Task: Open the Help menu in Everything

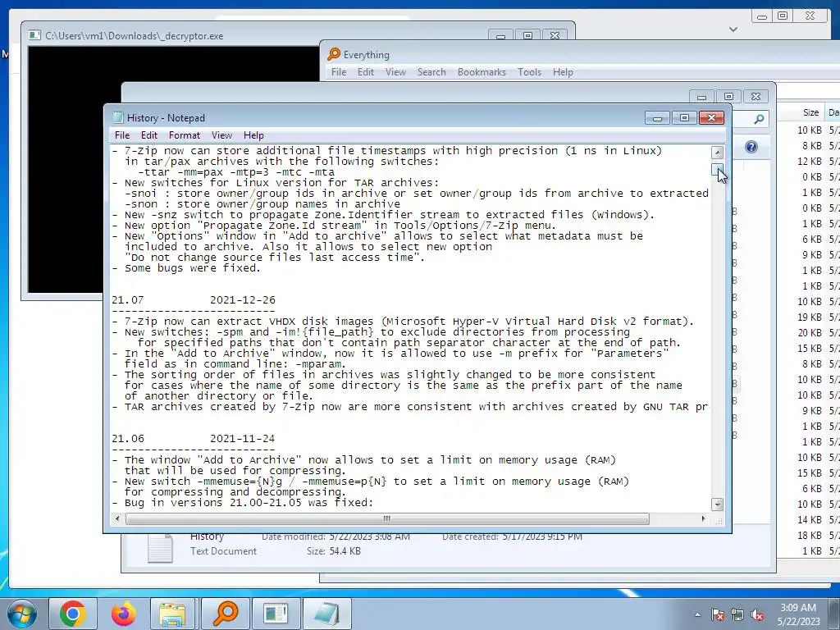Action: 563,72
